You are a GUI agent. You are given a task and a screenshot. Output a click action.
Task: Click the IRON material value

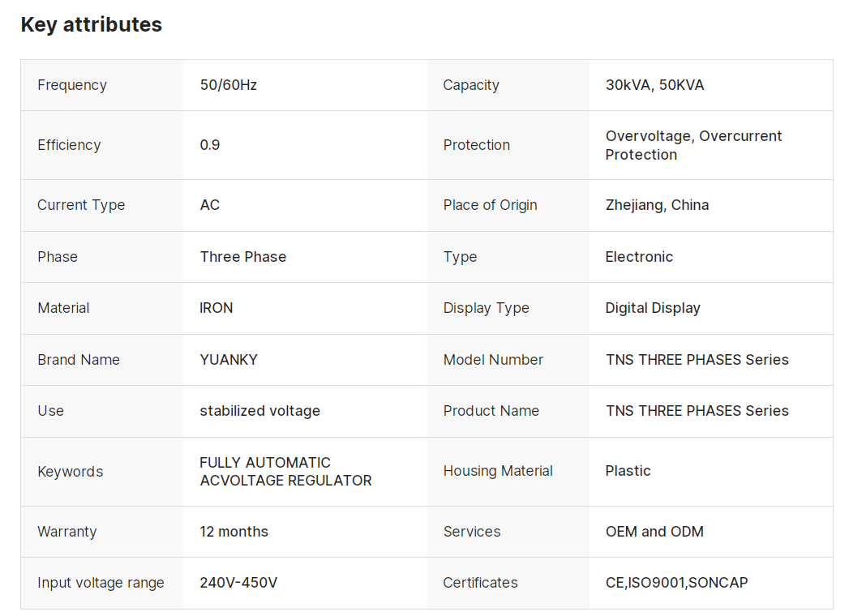(x=217, y=308)
